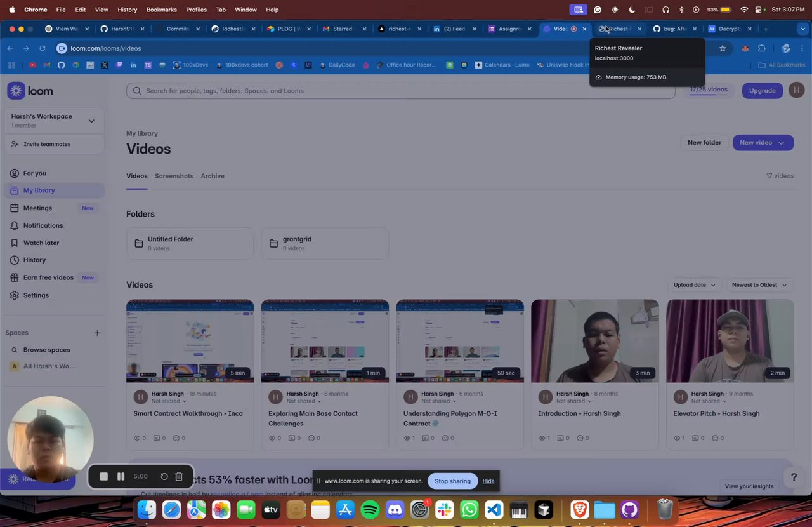Click the Hide link in sharing bar
This screenshot has width=812, height=527.
(488, 481)
